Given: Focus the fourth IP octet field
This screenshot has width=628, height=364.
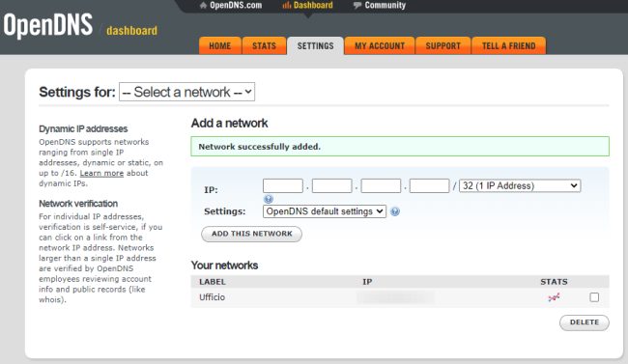Looking at the screenshot, I should pyautogui.click(x=429, y=185).
